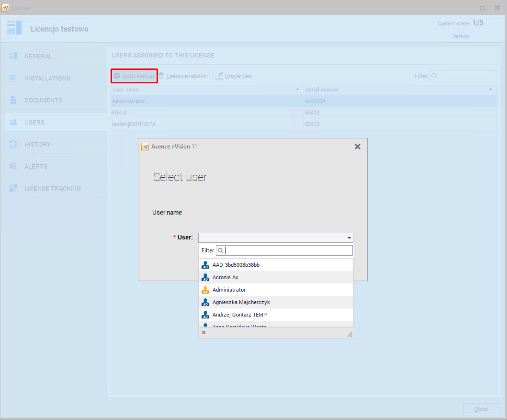
Task: Go to the History tab
Action: click(x=37, y=144)
